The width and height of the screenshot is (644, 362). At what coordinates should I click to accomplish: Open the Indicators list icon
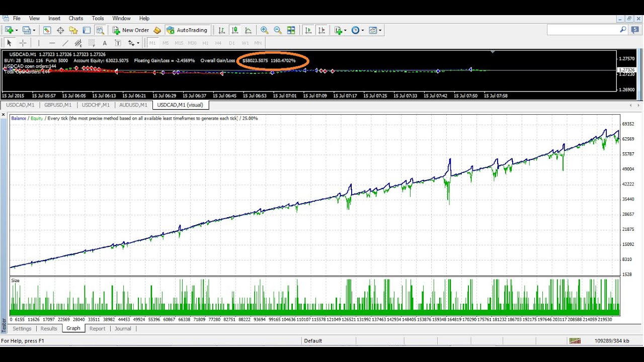coord(339,30)
